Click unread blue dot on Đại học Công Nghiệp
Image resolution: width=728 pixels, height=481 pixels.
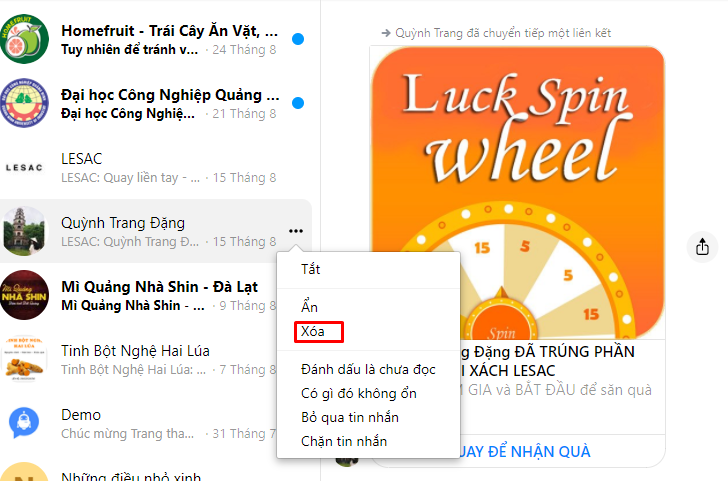298,103
